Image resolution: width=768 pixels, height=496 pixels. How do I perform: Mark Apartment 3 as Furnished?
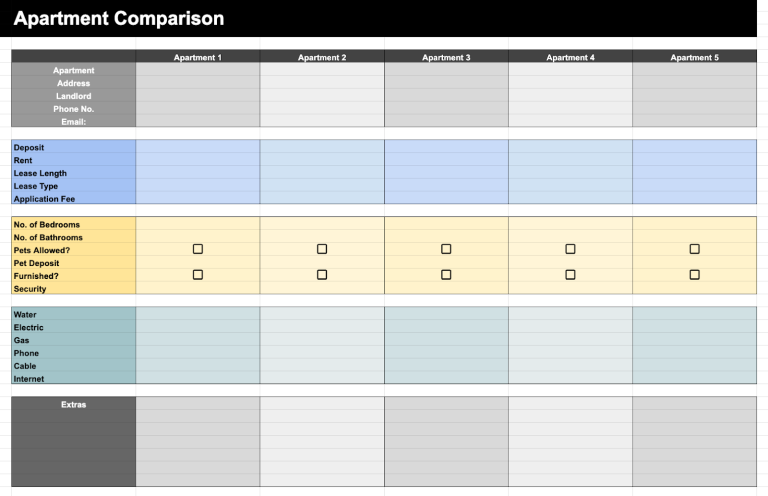446,274
